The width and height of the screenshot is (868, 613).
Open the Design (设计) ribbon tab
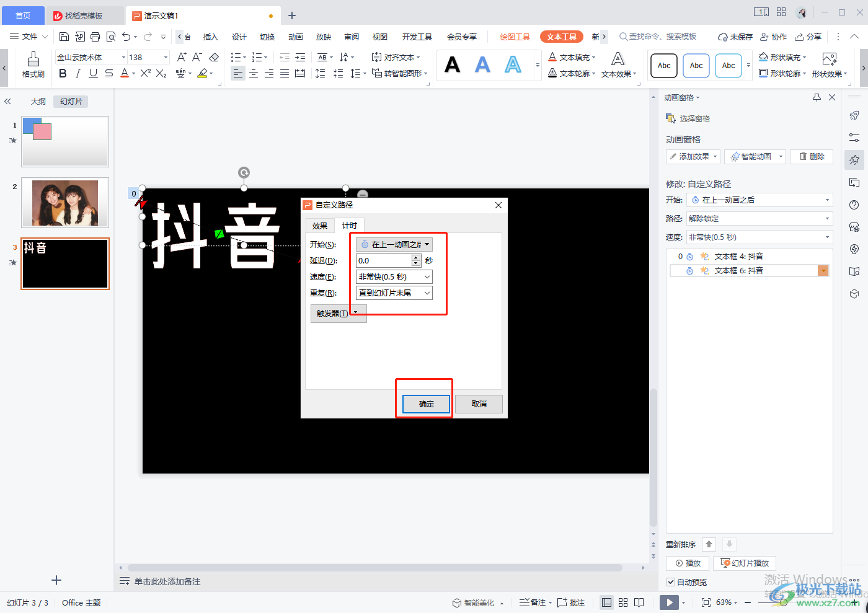click(239, 37)
